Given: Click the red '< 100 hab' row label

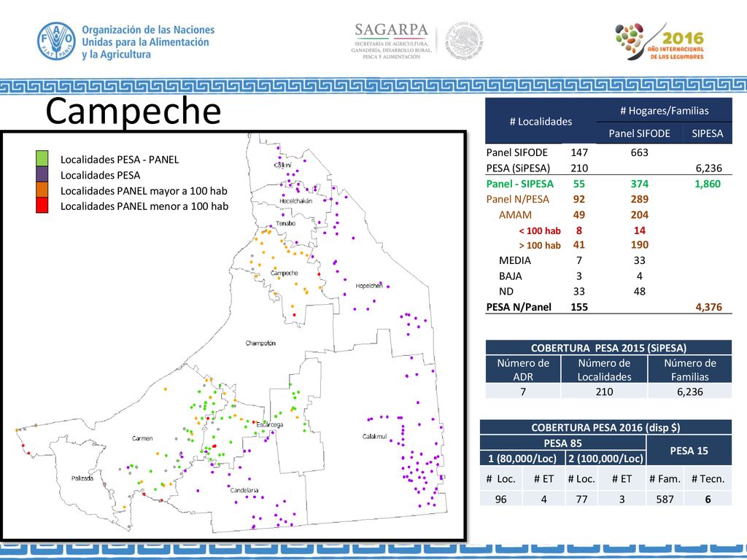Looking at the screenshot, I should coord(540,231).
